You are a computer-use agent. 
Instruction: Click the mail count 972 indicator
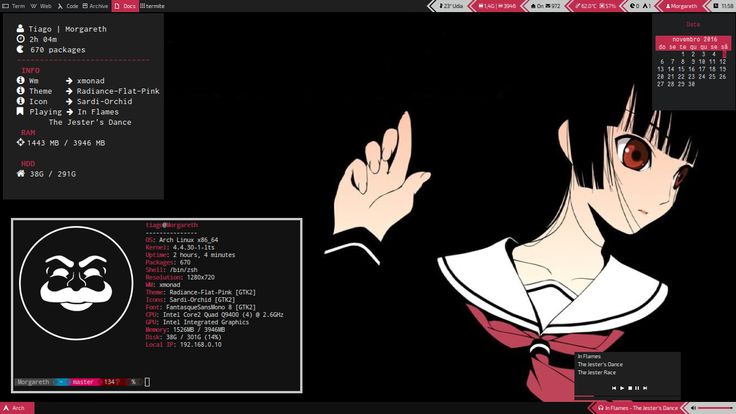[552, 6]
